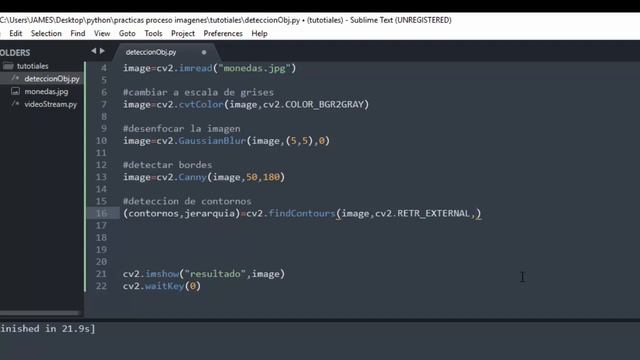Click the "monedas.jpg" string on line 4
Viewport: 640px width, 360px height.
[x=254, y=68]
